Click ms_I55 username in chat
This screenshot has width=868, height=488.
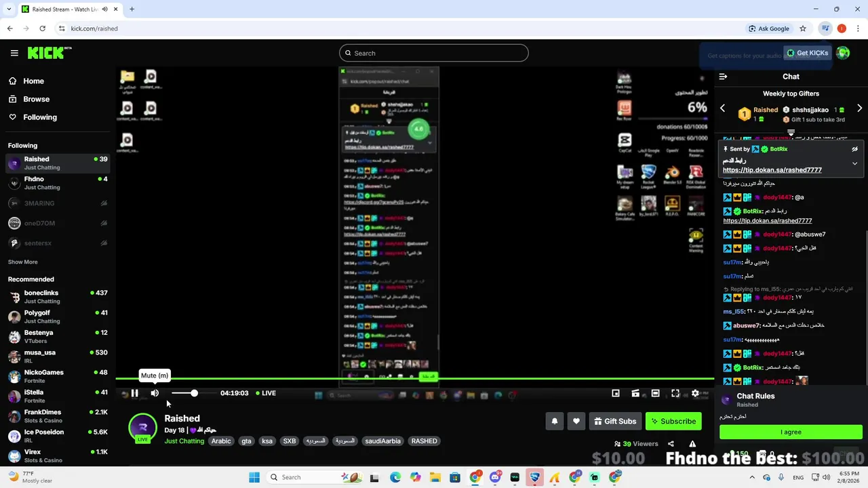pyautogui.click(x=734, y=312)
